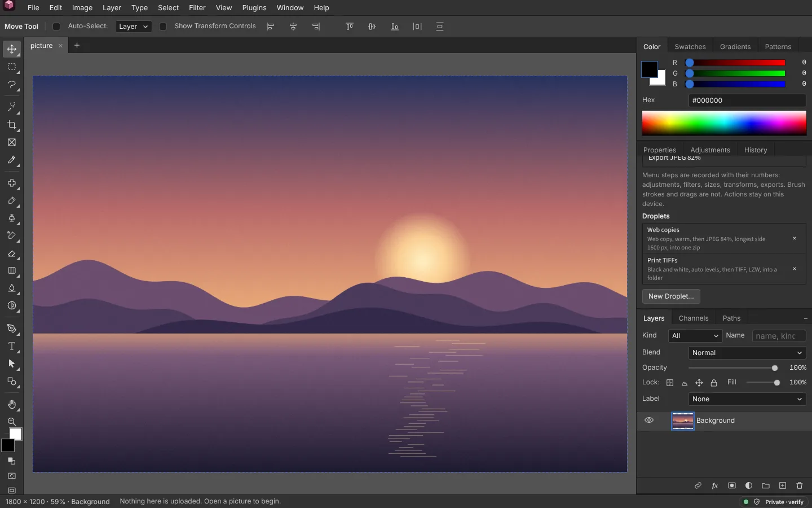The height and width of the screenshot is (508, 812).
Task: Enable the Auto-Select checkbox
Action: [56, 27]
